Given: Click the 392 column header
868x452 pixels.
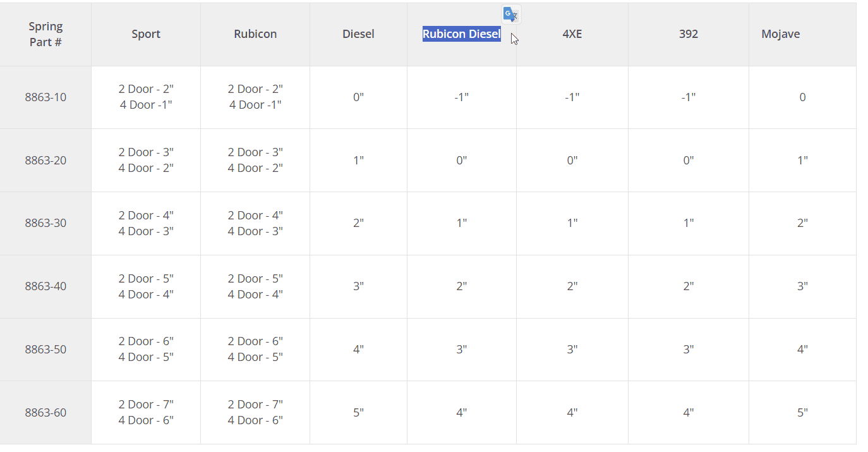Looking at the screenshot, I should pyautogui.click(x=689, y=34).
